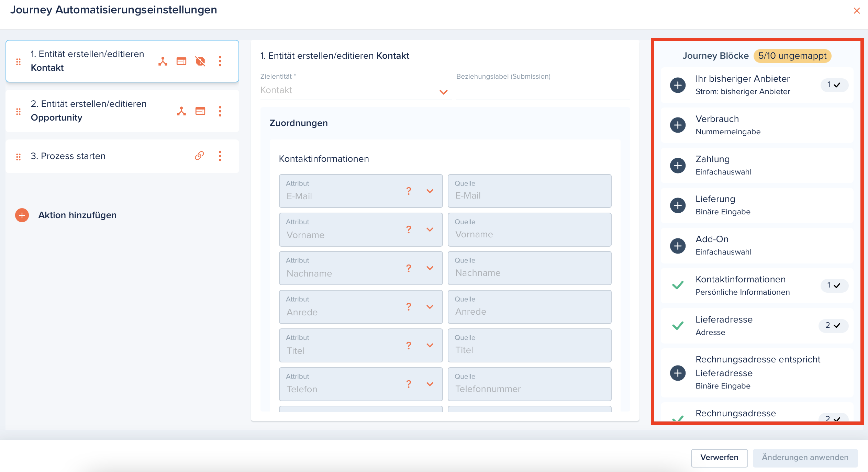Click the link icon on Prozess starten
The width and height of the screenshot is (868, 472).
(x=199, y=156)
